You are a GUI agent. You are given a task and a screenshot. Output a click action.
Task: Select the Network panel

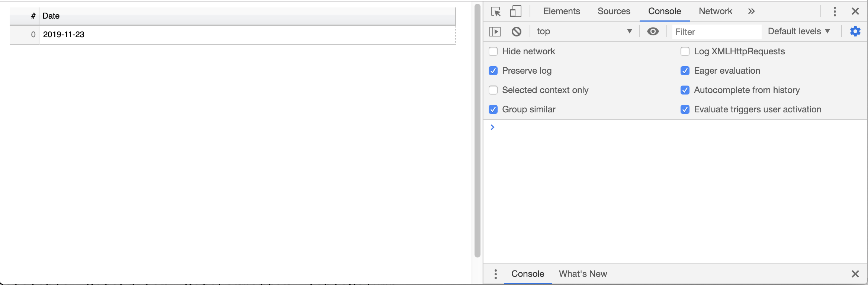(x=715, y=11)
